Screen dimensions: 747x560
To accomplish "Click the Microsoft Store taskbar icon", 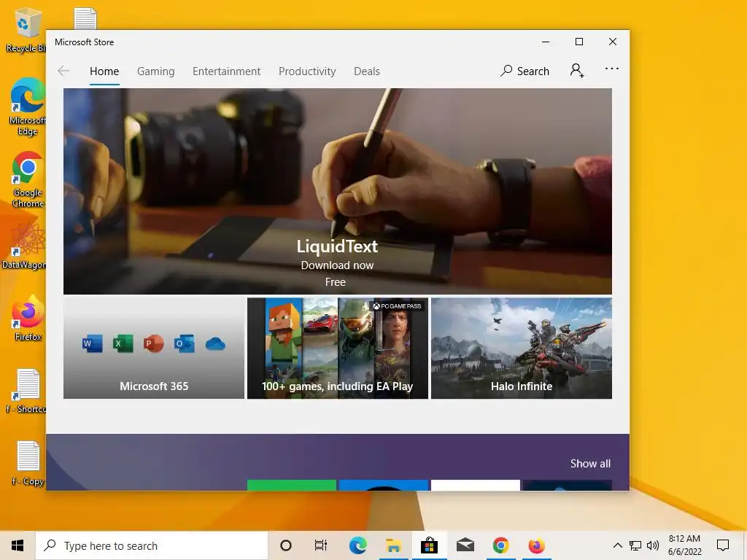I will point(429,545).
